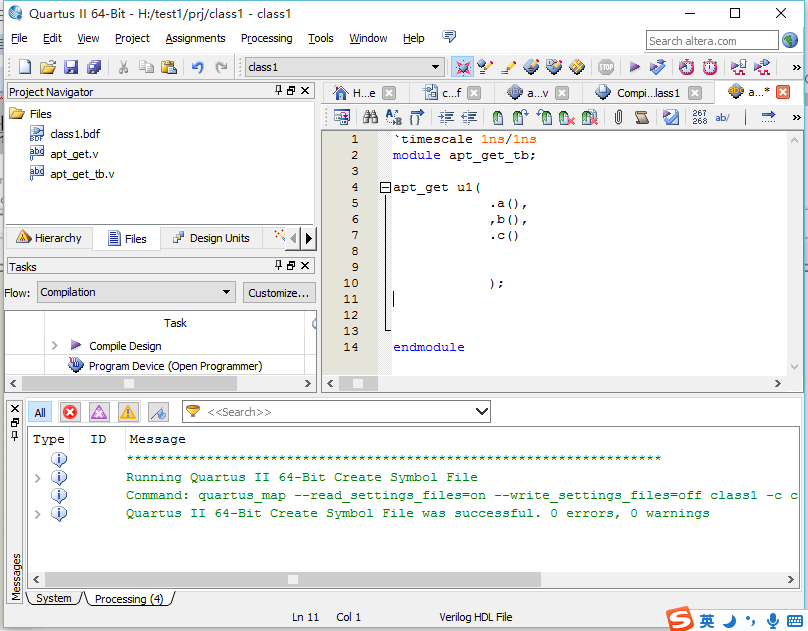The height and width of the screenshot is (631, 808).
Task: Close the active a...* editor tab
Action: point(783,92)
